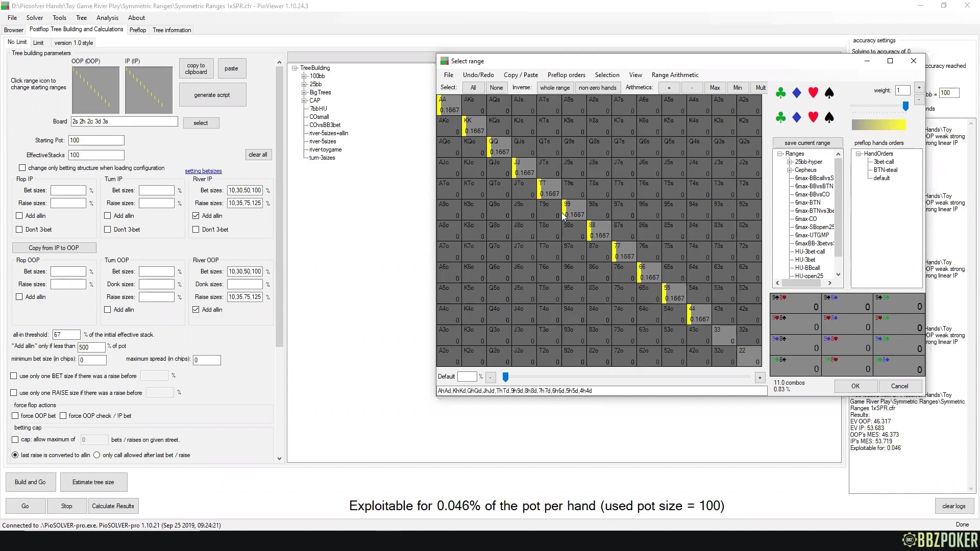The width and height of the screenshot is (980, 551).
Task: Click the Starting Pot input field
Action: click(96, 140)
